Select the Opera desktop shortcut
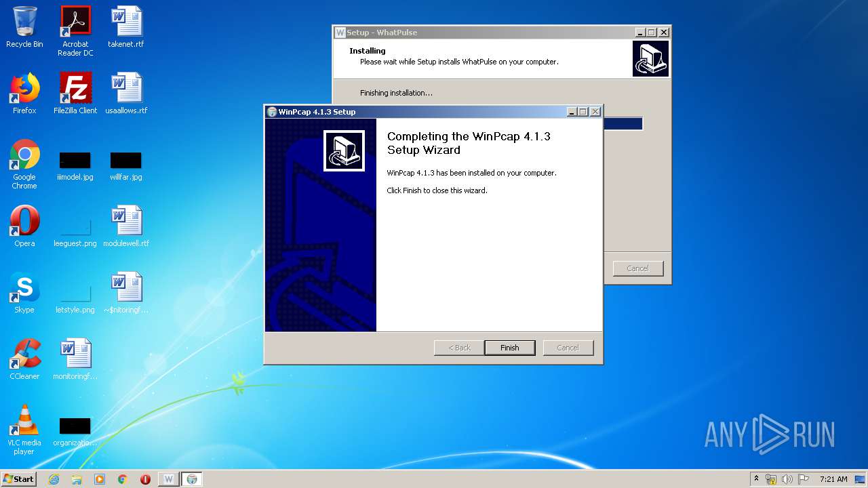Viewport: 868px width, 488px height. point(24,226)
